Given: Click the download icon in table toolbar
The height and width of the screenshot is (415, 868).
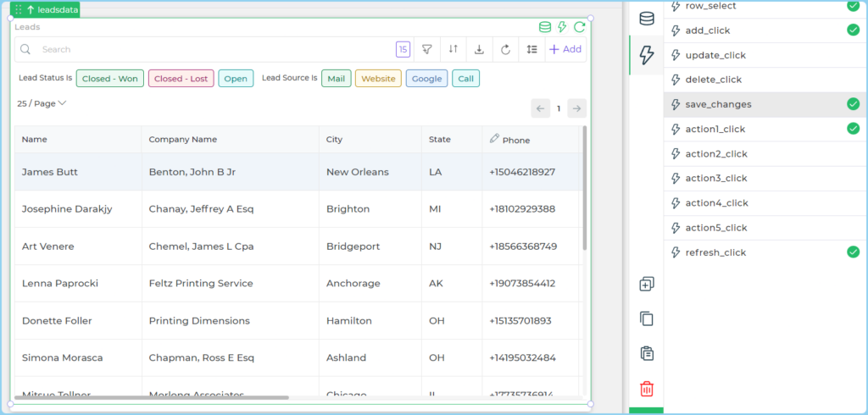Looking at the screenshot, I should click(x=479, y=49).
